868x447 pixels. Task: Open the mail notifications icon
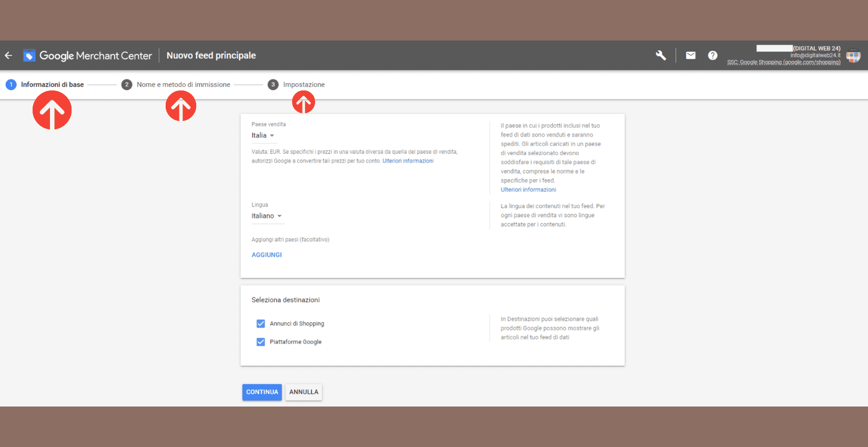tap(691, 55)
